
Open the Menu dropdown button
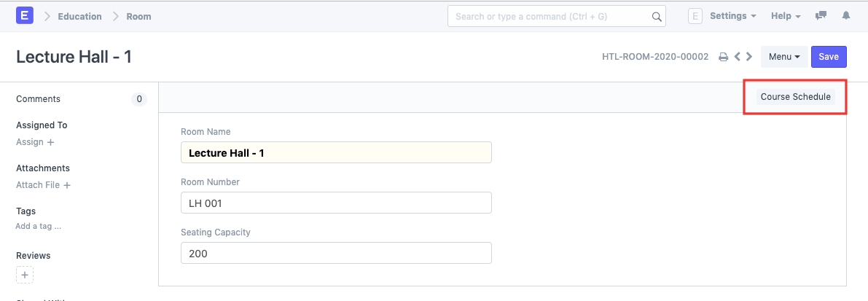pyautogui.click(x=784, y=57)
